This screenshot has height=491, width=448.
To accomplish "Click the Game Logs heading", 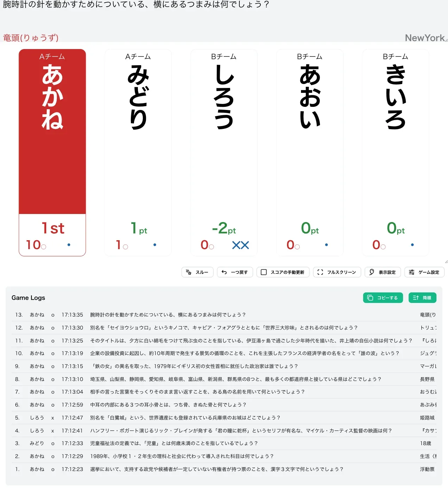I will (28, 298).
